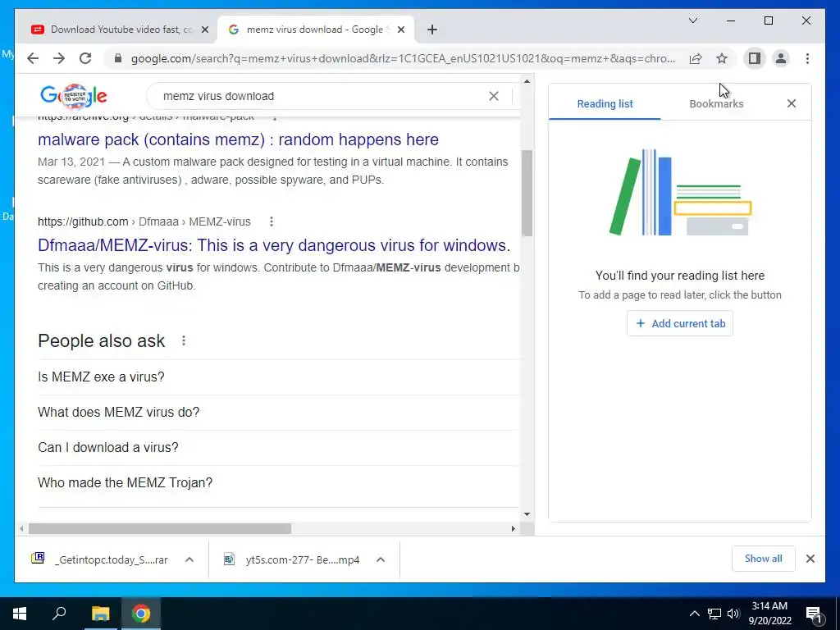Go forward in browser history

pyautogui.click(x=59, y=58)
